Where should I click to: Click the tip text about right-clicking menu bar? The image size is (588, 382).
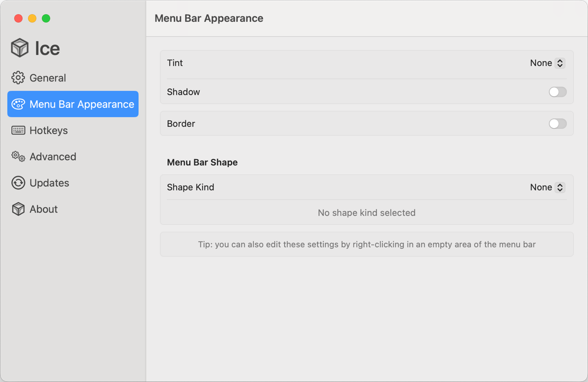point(367,244)
